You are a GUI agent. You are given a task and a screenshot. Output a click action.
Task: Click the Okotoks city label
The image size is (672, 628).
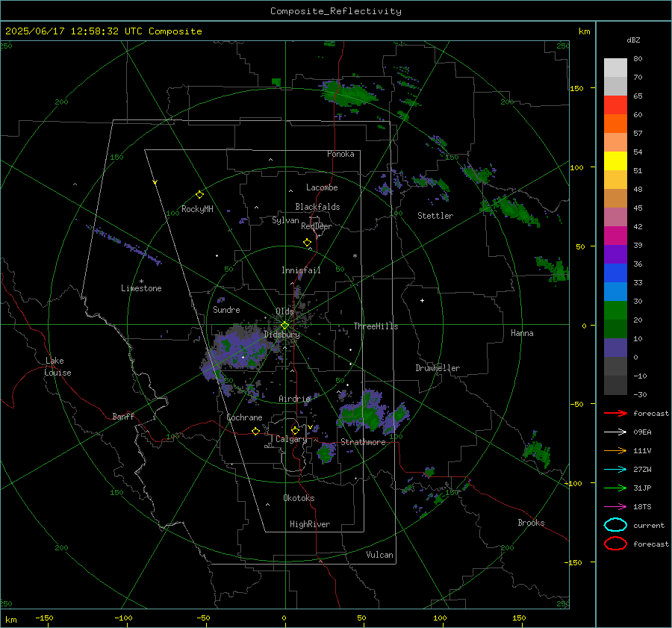pos(299,498)
